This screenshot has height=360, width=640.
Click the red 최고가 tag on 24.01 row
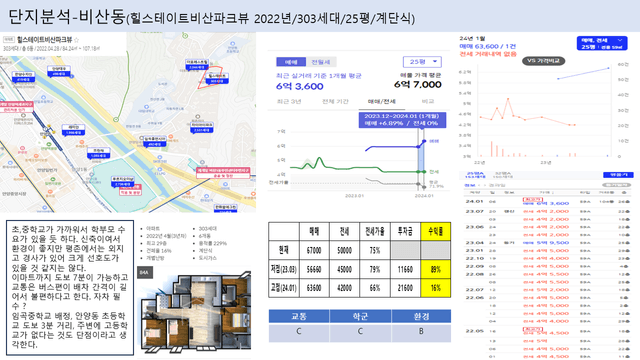(533, 200)
